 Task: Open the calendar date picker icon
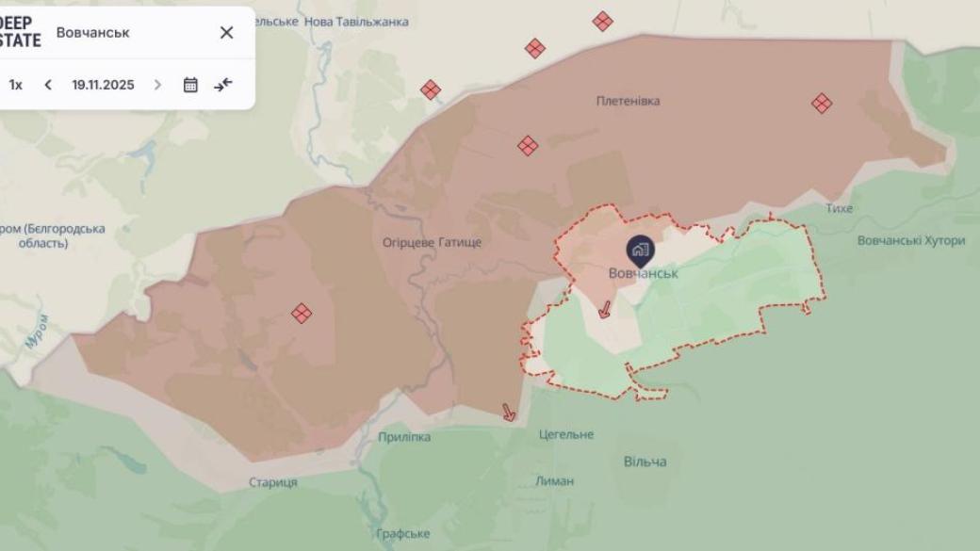click(x=190, y=85)
